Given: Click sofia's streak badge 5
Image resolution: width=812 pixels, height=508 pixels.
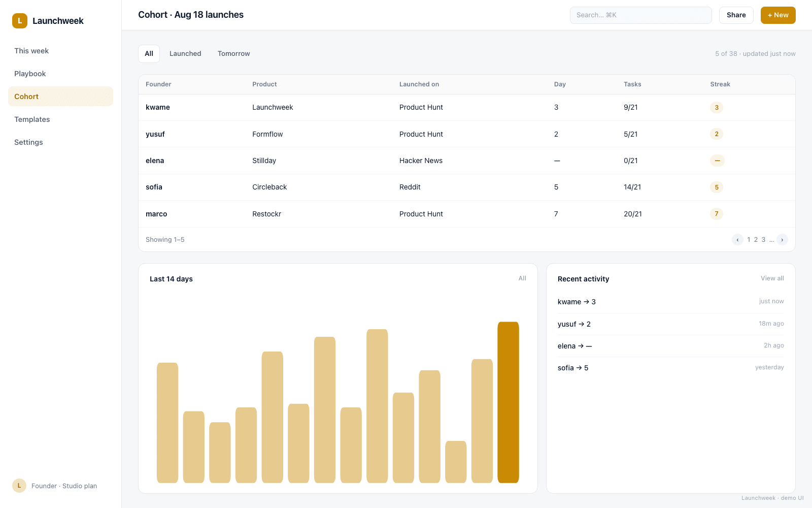Looking at the screenshot, I should [717, 187].
